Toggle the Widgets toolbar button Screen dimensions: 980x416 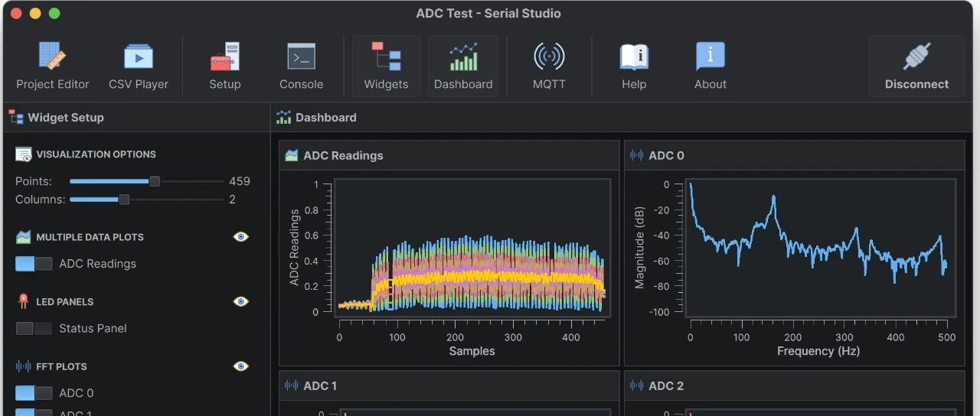click(386, 66)
